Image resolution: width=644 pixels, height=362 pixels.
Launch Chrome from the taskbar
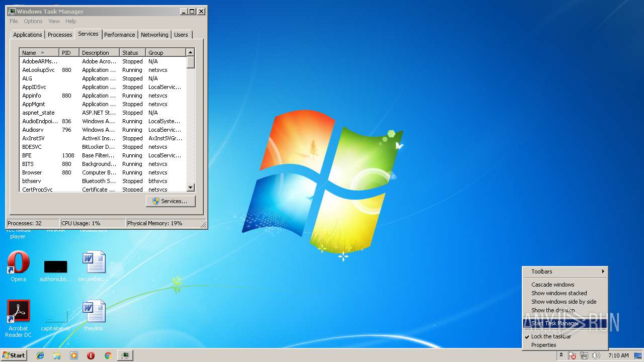[x=108, y=355]
